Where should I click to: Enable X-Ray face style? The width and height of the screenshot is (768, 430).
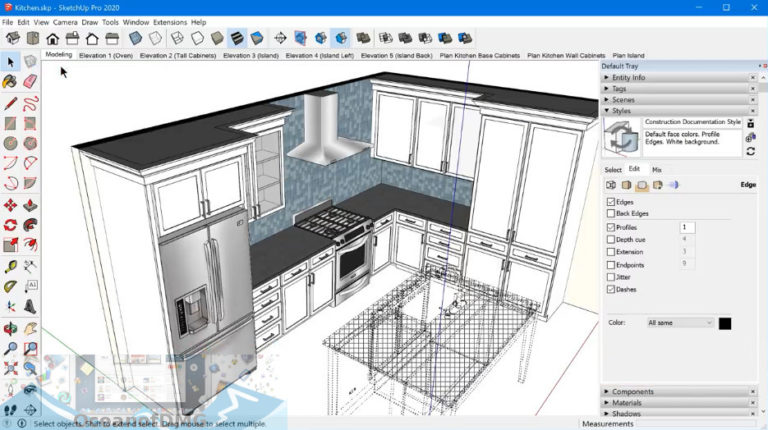136,38
